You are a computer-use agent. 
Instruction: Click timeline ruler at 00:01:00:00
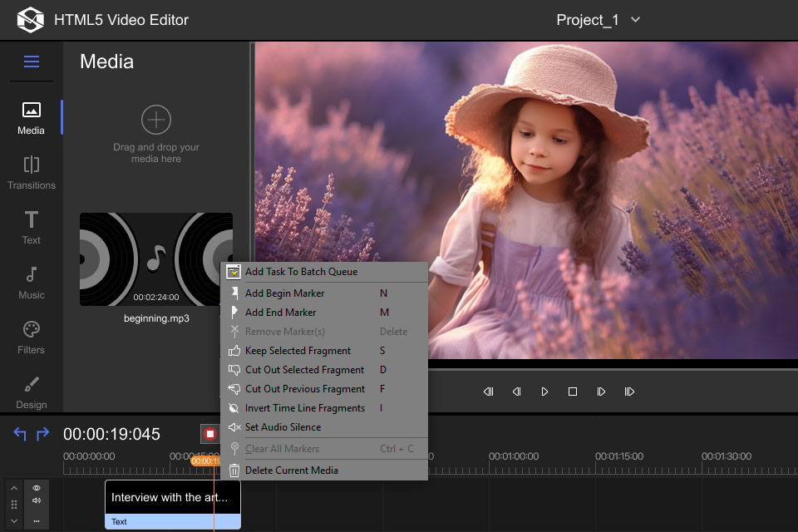(514, 456)
